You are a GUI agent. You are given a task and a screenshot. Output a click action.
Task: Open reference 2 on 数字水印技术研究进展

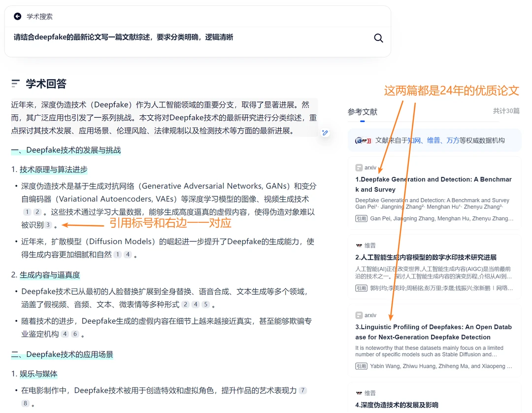click(426, 257)
